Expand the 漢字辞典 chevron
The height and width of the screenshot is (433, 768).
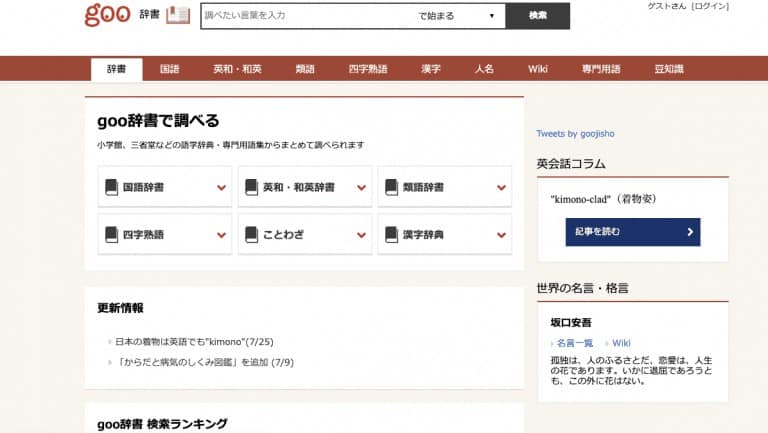pos(501,235)
